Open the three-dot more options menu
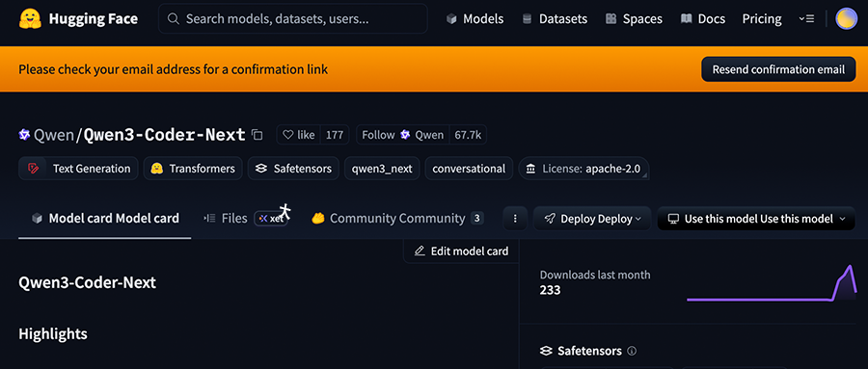868x369 pixels. [515, 219]
